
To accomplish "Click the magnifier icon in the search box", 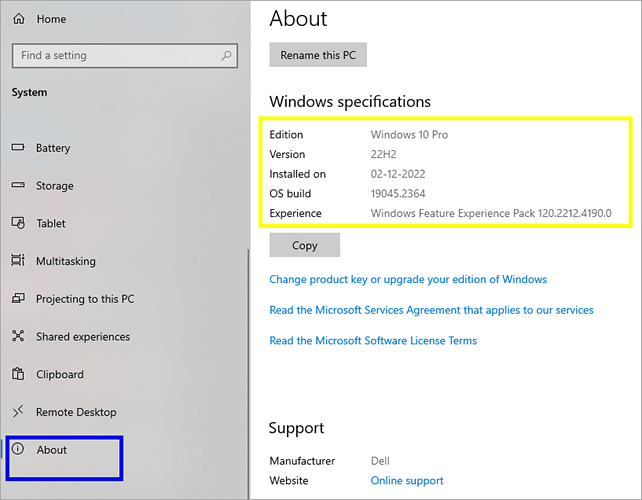I will (x=227, y=55).
